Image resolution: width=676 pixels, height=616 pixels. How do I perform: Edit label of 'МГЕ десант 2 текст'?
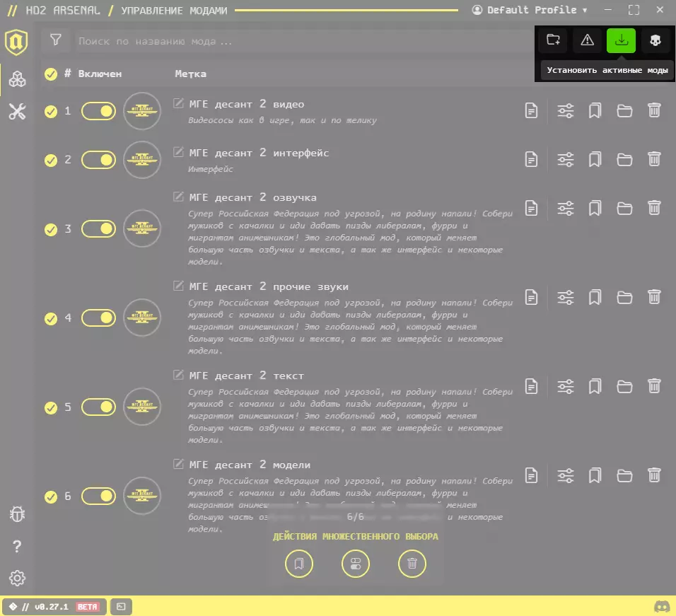click(178, 375)
